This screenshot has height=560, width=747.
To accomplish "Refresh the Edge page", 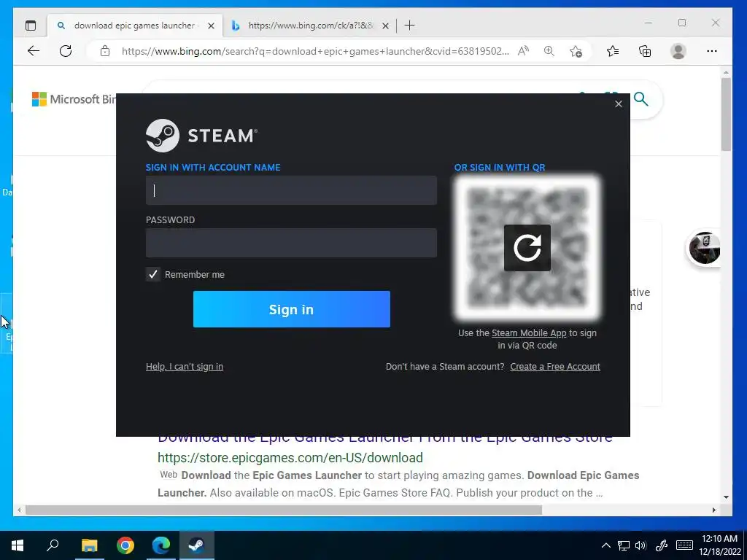I will coord(66,51).
